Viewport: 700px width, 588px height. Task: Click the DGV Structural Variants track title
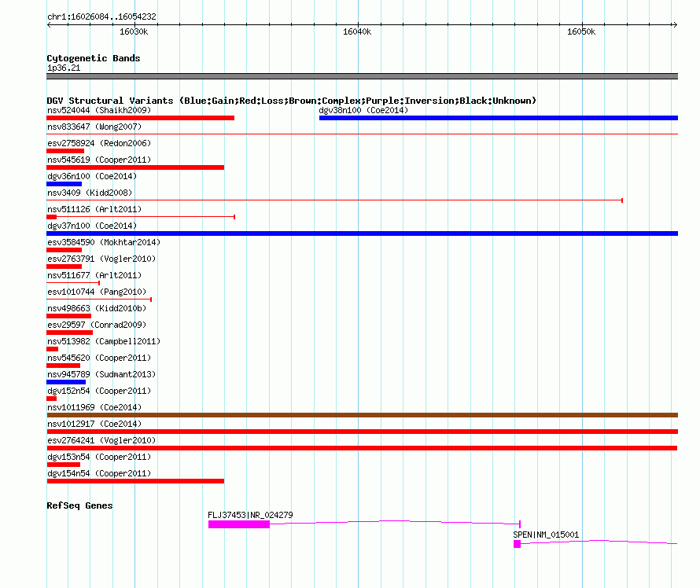click(x=291, y=101)
